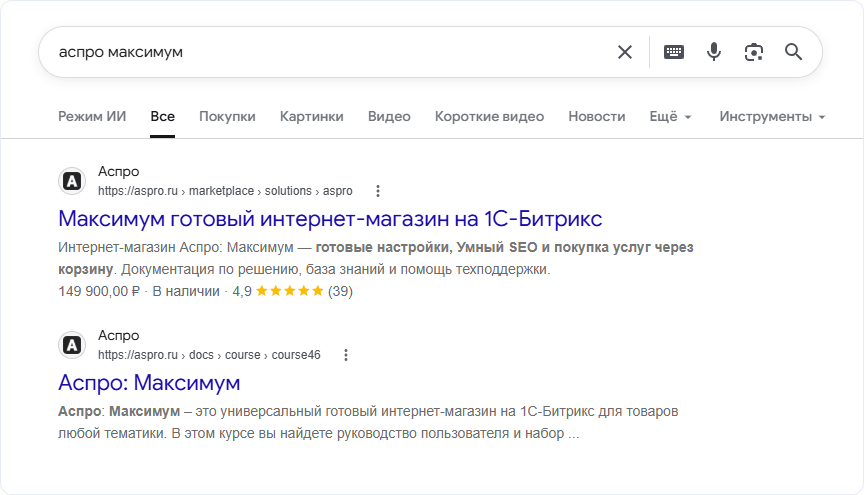The width and height of the screenshot is (864, 495).
Task: Click the URL breadcrumb ending in 'course › course46'
Action: point(209,355)
